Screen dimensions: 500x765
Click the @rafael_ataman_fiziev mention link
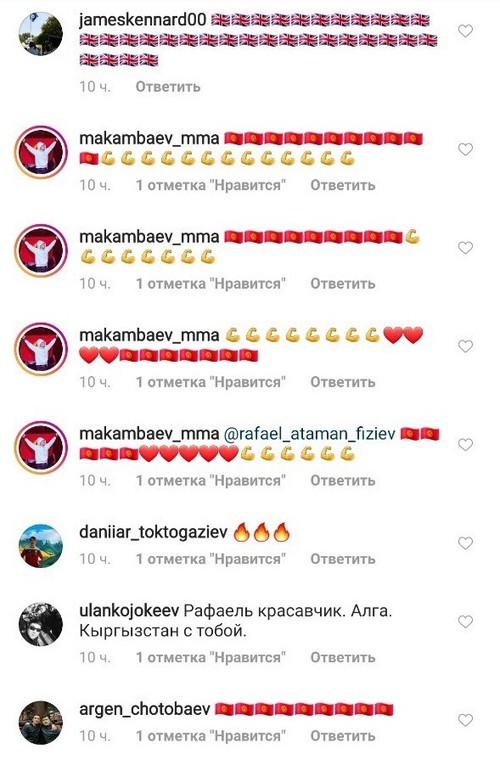[x=309, y=434]
